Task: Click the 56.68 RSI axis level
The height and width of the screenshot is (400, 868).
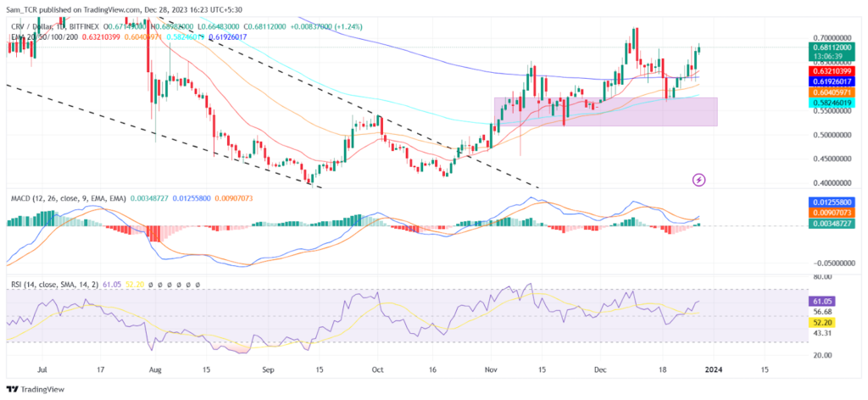Action: [822, 312]
